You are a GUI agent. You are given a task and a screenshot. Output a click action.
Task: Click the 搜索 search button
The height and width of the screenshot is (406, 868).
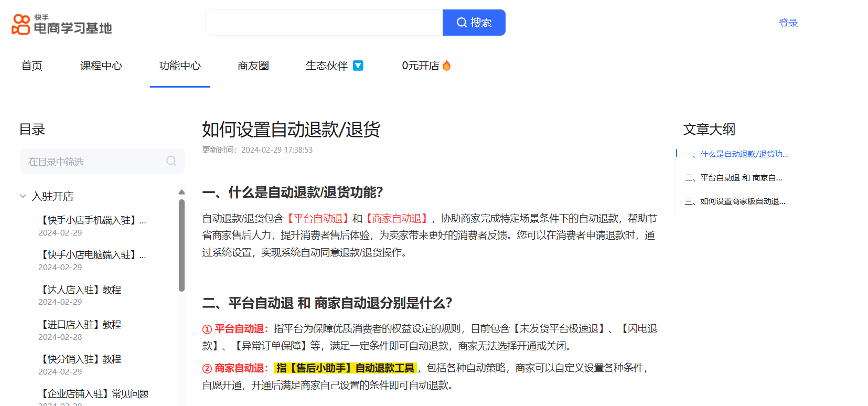(x=474, y=23)
